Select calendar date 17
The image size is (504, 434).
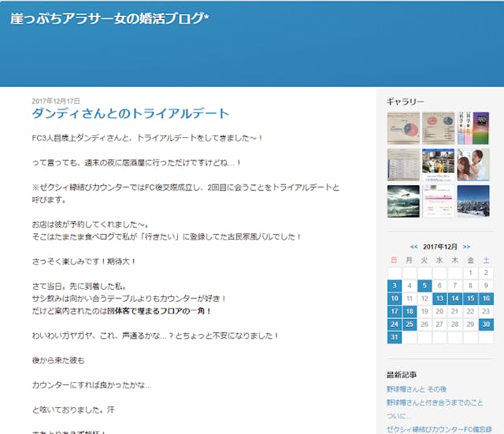395,311
